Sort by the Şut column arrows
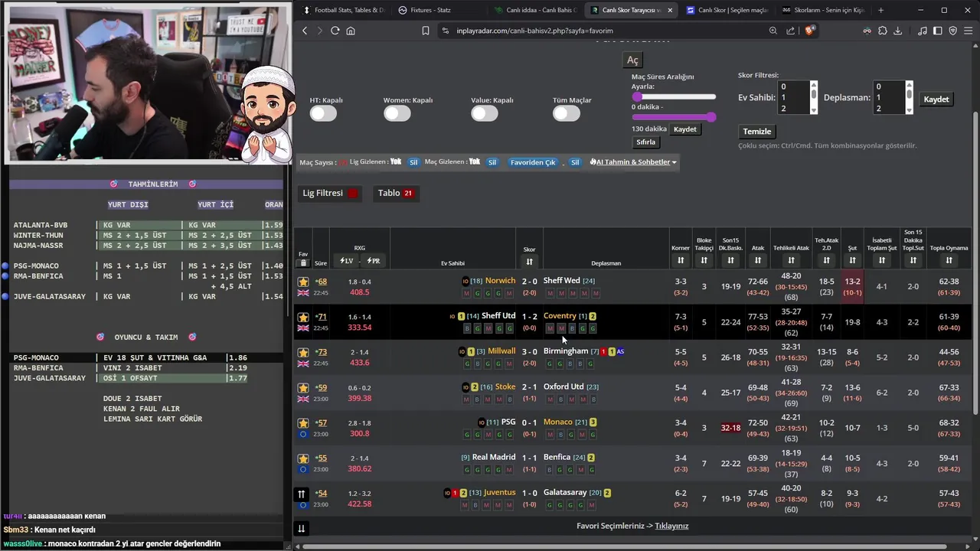 click(x=852, y=261)
